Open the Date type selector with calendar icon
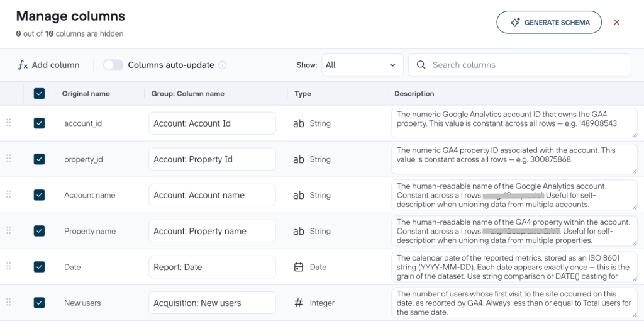The height and width of the screenshot is (321, 644). pyautogui.click(x=311, y=267)
